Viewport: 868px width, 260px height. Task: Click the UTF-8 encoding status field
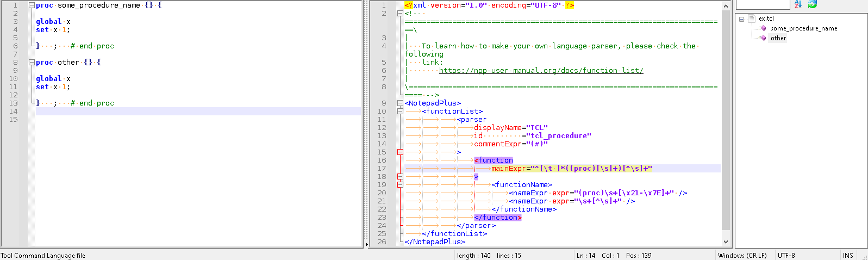pyautogui.click(x=786, y=256)
